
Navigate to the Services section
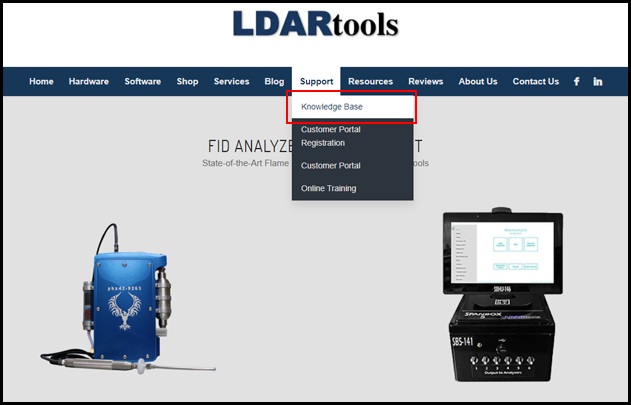coord(231,82)
